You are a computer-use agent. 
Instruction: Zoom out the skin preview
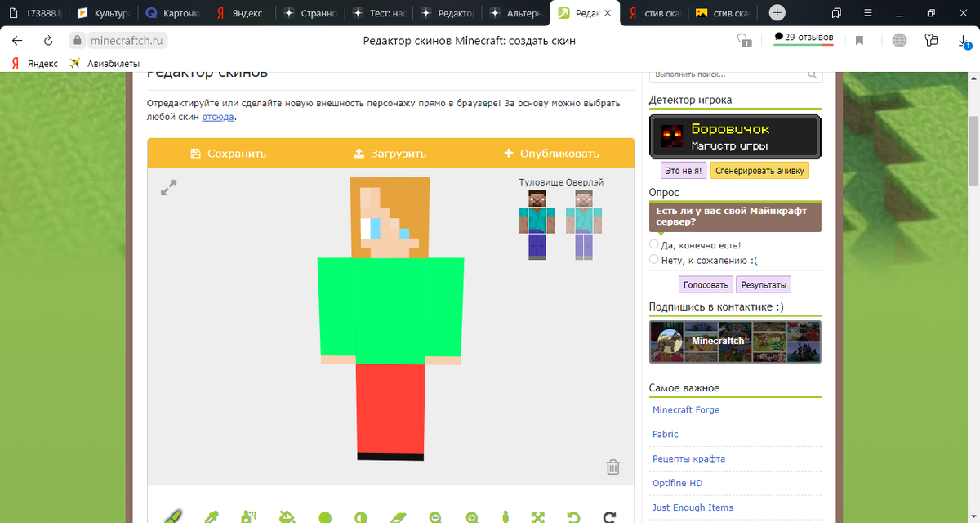tap(435, 517)
